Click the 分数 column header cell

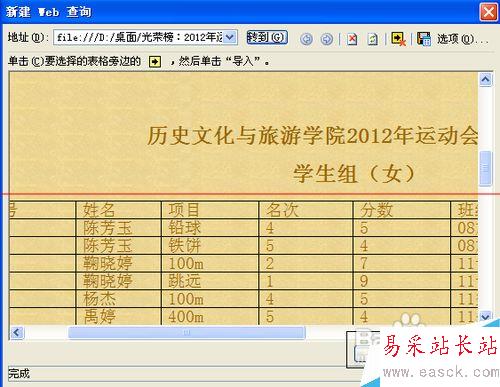(402, 210)
